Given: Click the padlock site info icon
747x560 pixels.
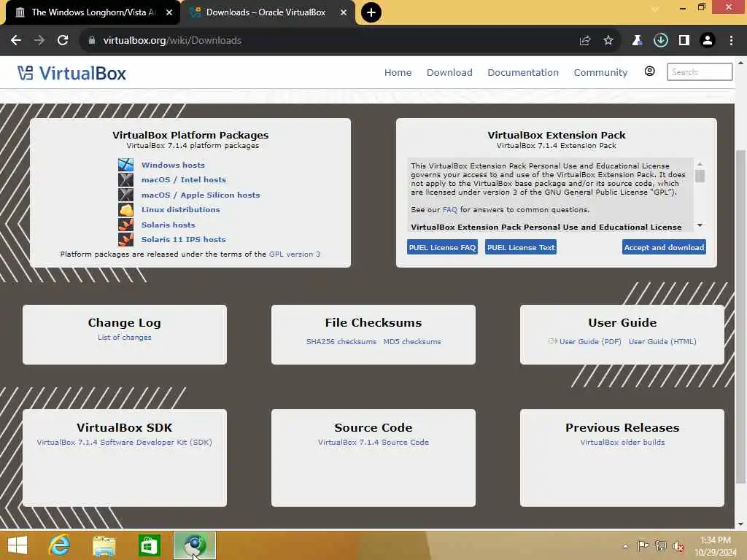Looking at the screenshot, I should [91, 41].
